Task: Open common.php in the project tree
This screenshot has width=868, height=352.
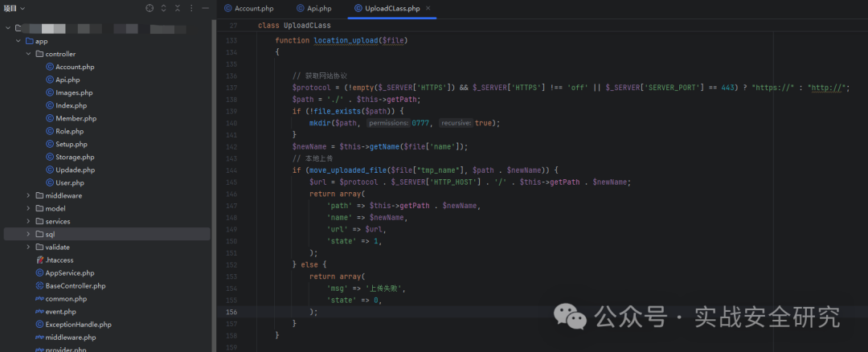Action: [66, 299]
